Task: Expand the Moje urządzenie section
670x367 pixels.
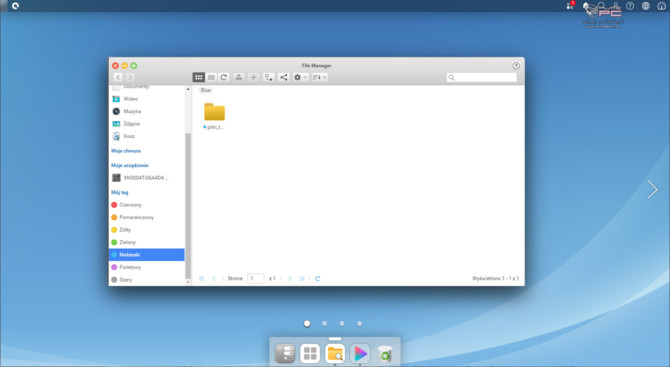Action: 130,165
